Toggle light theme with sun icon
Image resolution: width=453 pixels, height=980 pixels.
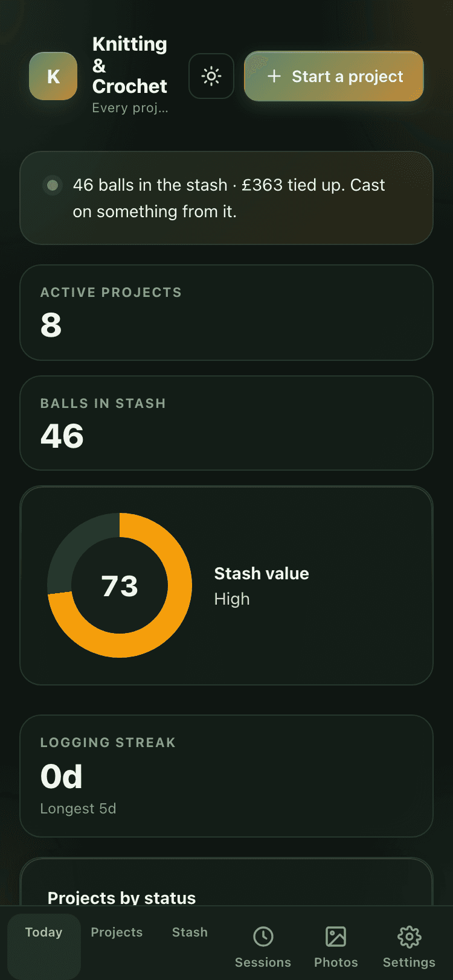coord(211,76)
